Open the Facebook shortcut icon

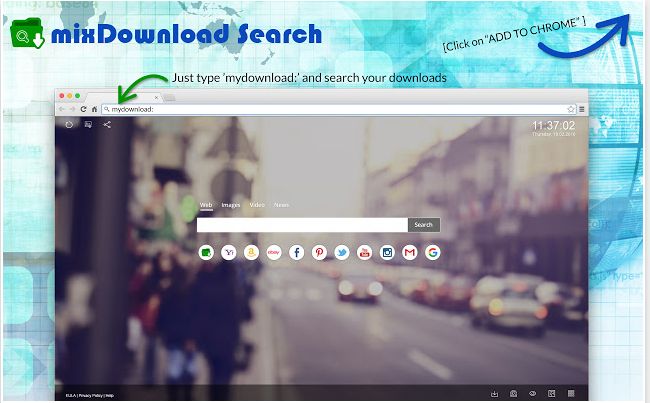[x=296, y=252]
